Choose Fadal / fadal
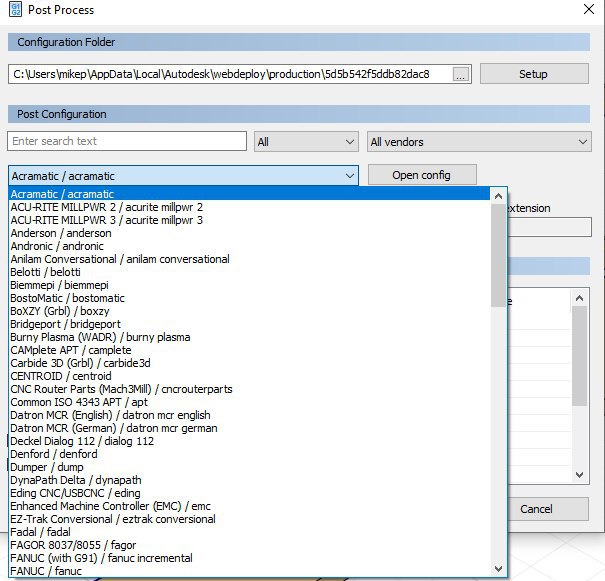 click(x=249, y=532)
